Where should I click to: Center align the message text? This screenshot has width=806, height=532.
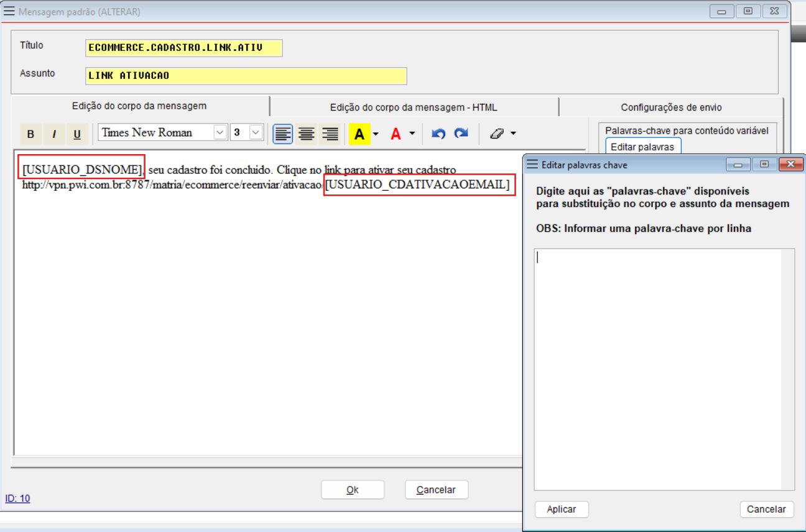[x=307, y=134]
